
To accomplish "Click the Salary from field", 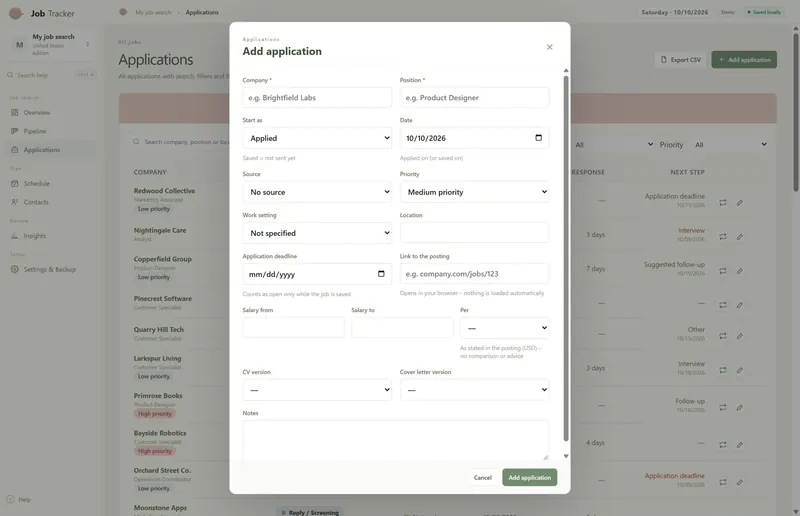I will click(293, 327).
